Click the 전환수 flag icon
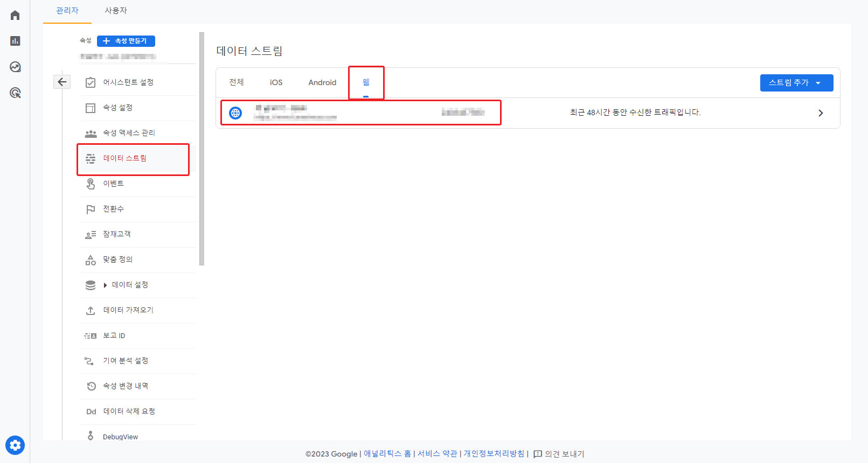This screenshot has height=463, width=868. tap(91, 209)
